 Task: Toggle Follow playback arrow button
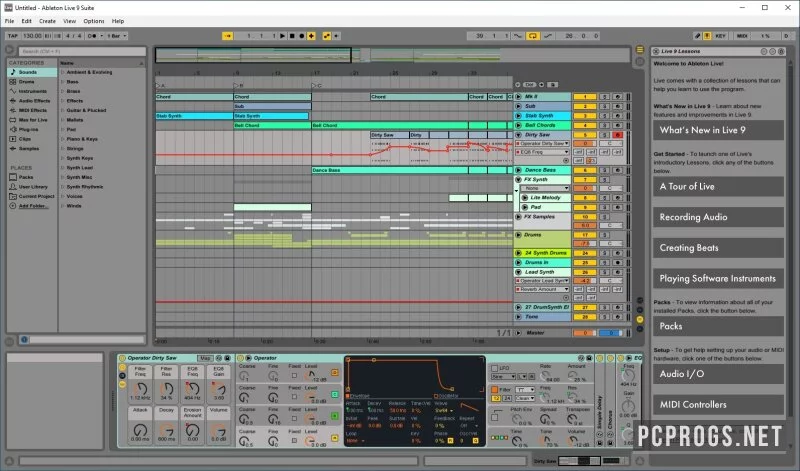coord(228,36)
